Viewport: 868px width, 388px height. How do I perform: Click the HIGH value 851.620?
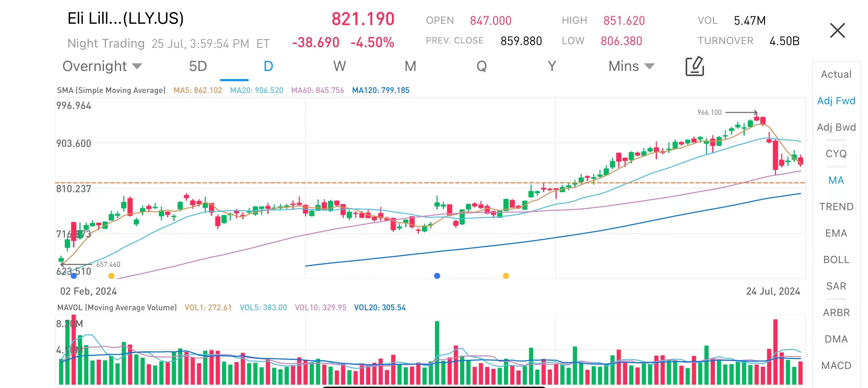pyautogui.click(x=624, y=21)
